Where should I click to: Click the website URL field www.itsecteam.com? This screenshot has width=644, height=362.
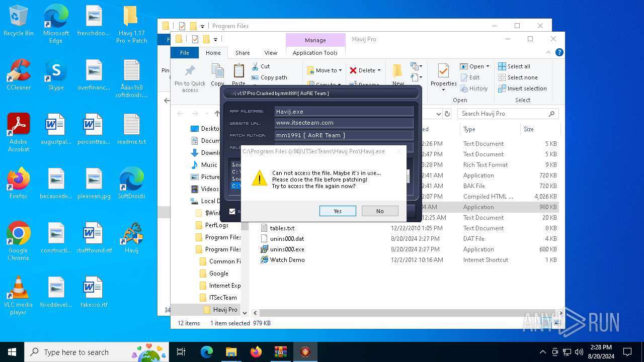point(344,123)
